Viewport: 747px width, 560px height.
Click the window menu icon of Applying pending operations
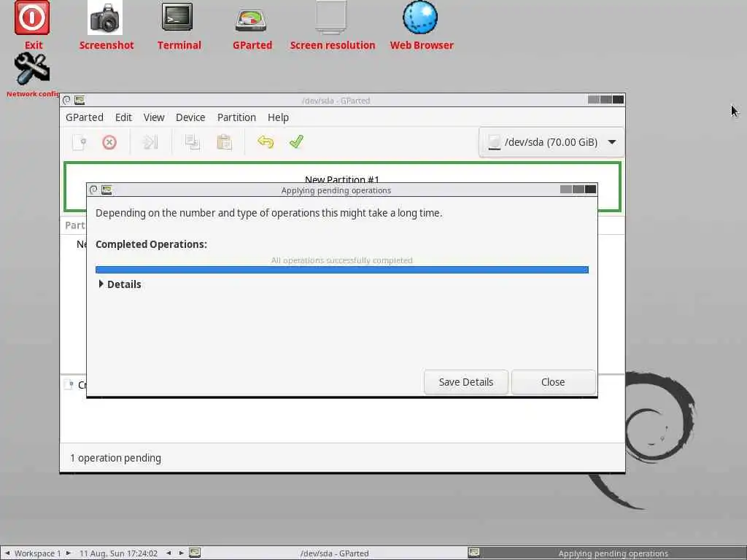tap(93, 190)
